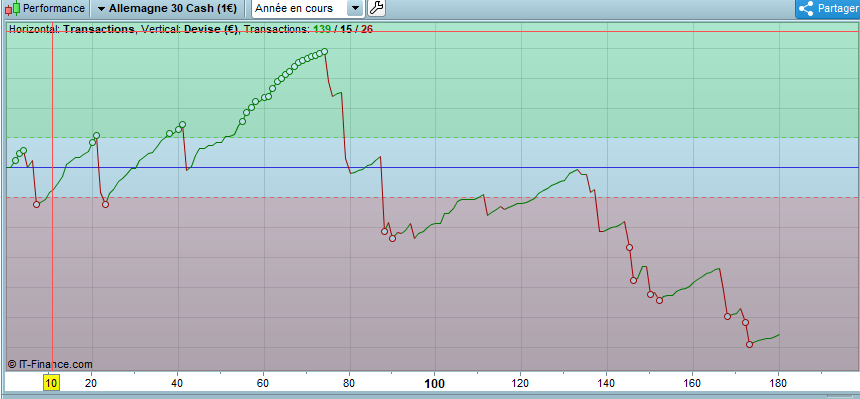Select the Performance panel label
This screenshot has height=399, width=860.
pos(54,8)
